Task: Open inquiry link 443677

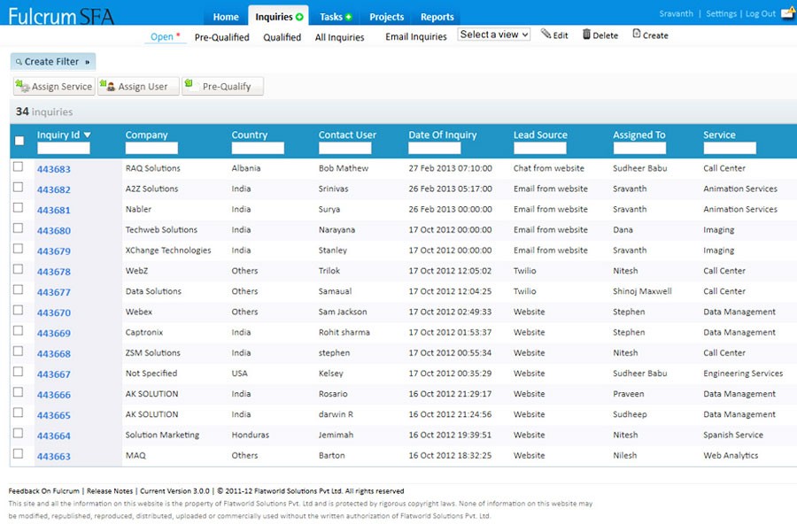Action: pos(53,292)
